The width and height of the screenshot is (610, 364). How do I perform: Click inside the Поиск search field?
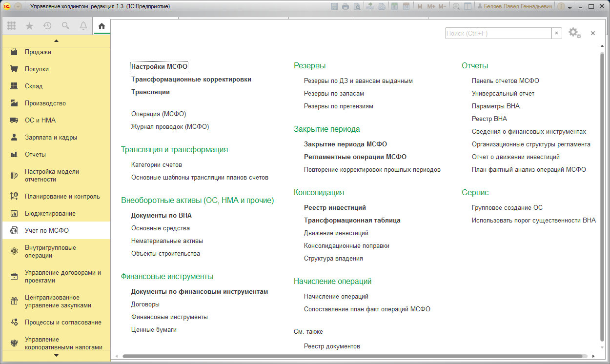498,33
